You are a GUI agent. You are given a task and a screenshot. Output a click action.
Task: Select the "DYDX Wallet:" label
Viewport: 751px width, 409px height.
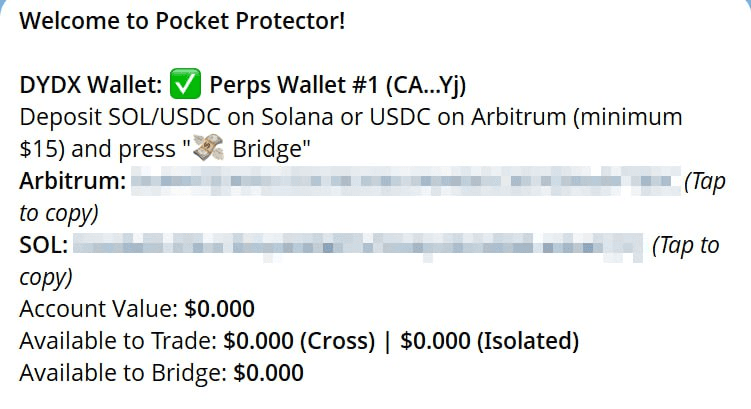point(90,85)
